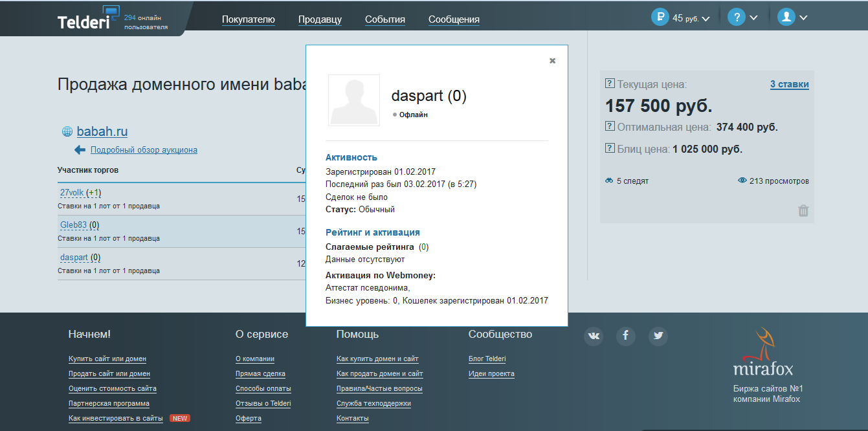
Task: Open the user profile dropdown menu
Action: pyautogui.click(x=793, y=17)
